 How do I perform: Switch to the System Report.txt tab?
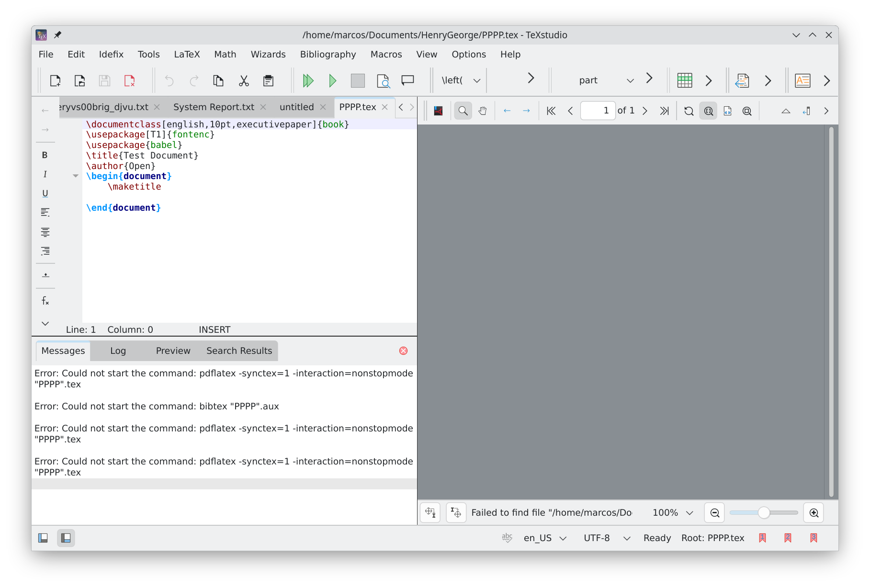214,107
